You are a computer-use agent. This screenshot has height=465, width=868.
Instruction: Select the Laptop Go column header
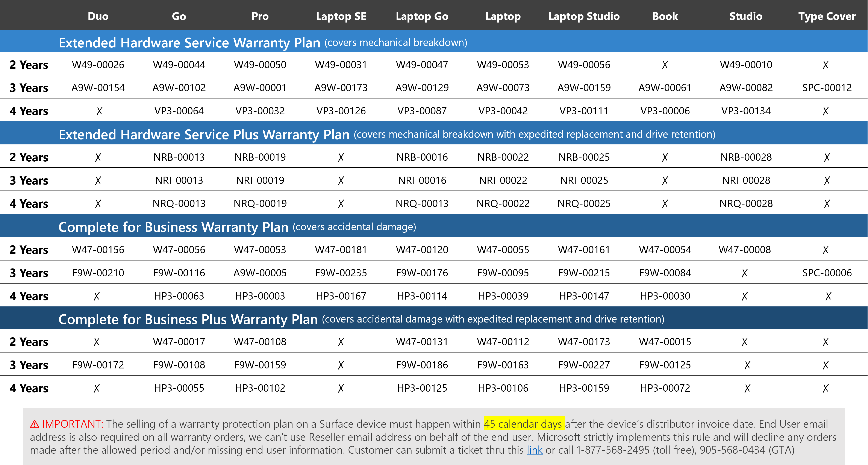point(422,16)
